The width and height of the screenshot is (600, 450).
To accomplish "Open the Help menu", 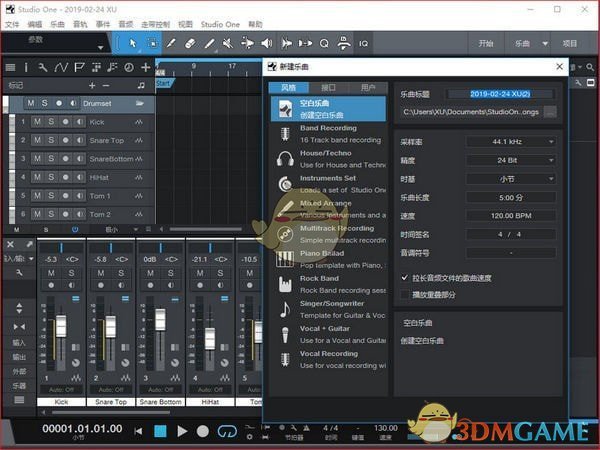I will tap(255, 24).
